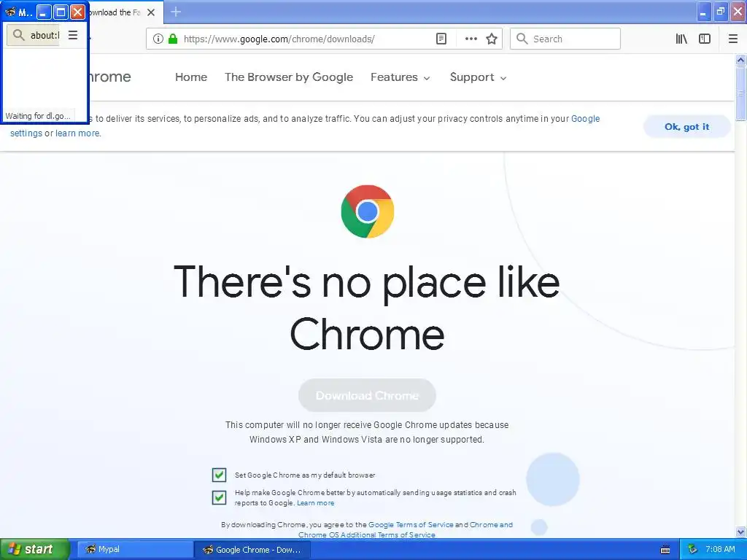Show sidebars icon in toolbar
Image resolution: width=747 pixels, height=560 pixels.
[x=705, y=39]
